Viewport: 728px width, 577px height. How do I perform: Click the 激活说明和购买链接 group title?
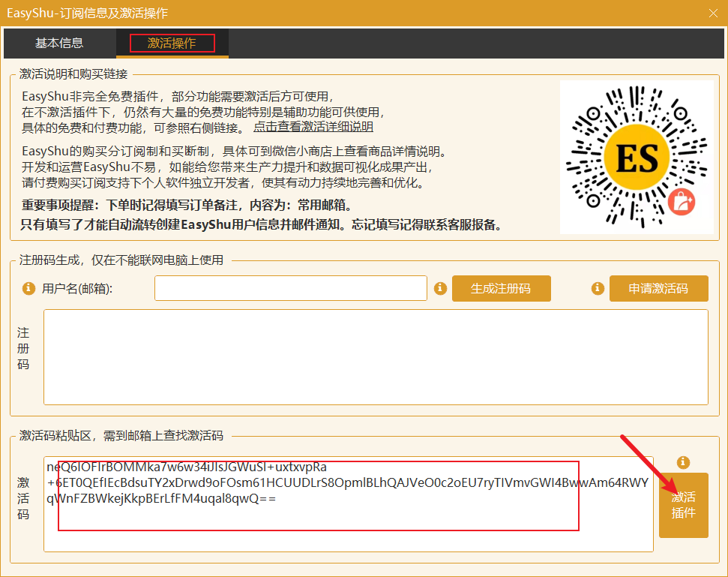(x=73, y=74)
